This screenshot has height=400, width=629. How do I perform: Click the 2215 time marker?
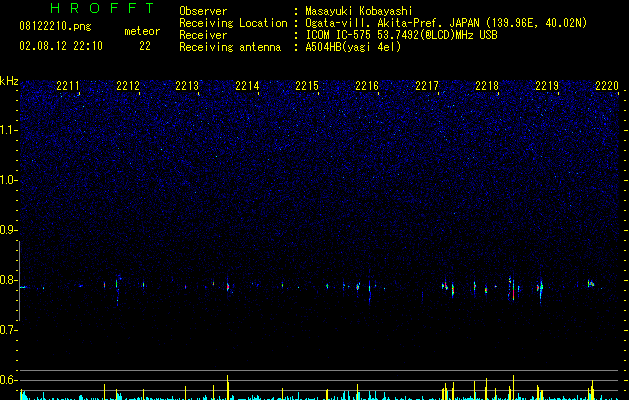pyautogui.click(x=307, y=86)
